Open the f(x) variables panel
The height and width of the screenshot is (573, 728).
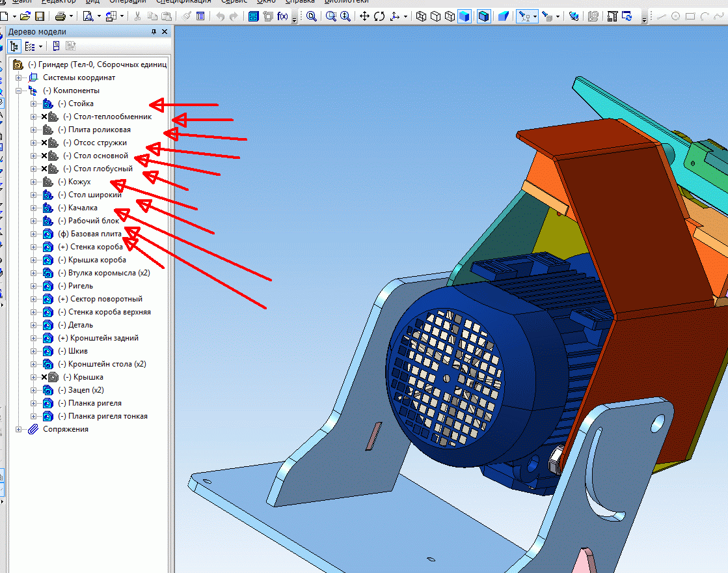point(282,16)
